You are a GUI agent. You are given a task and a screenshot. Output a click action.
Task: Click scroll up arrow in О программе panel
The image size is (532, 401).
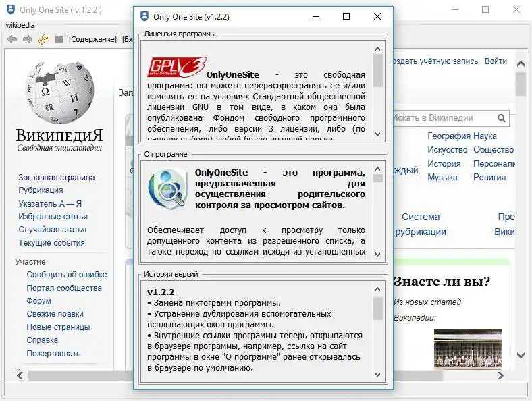pos(377,169)
